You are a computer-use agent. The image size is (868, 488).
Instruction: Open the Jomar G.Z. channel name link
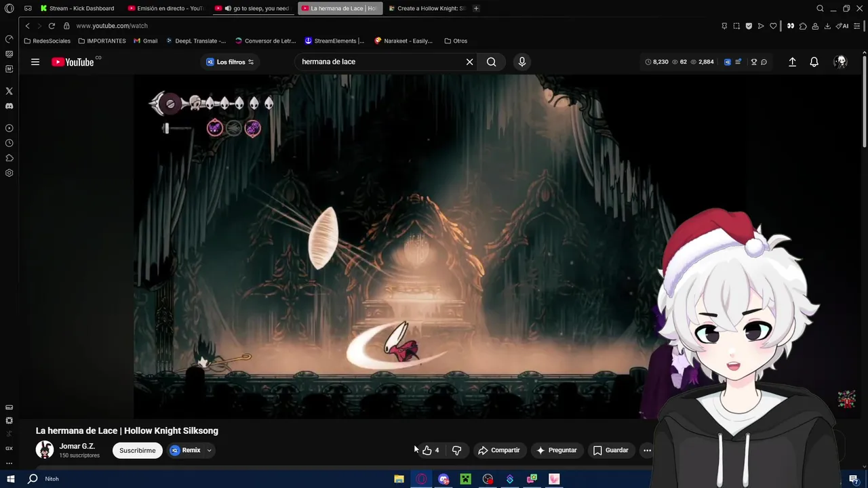pyautogui.click(x=77, y=446)
